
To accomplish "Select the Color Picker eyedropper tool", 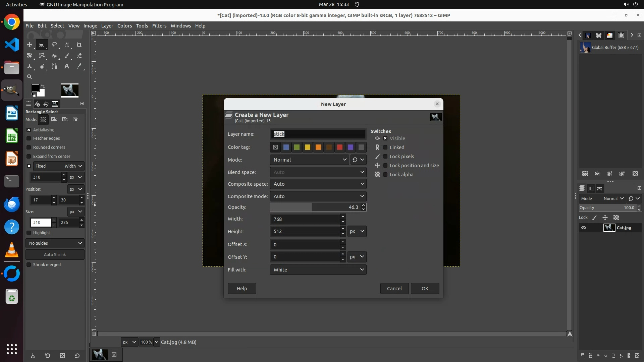I will click(79, 66).
